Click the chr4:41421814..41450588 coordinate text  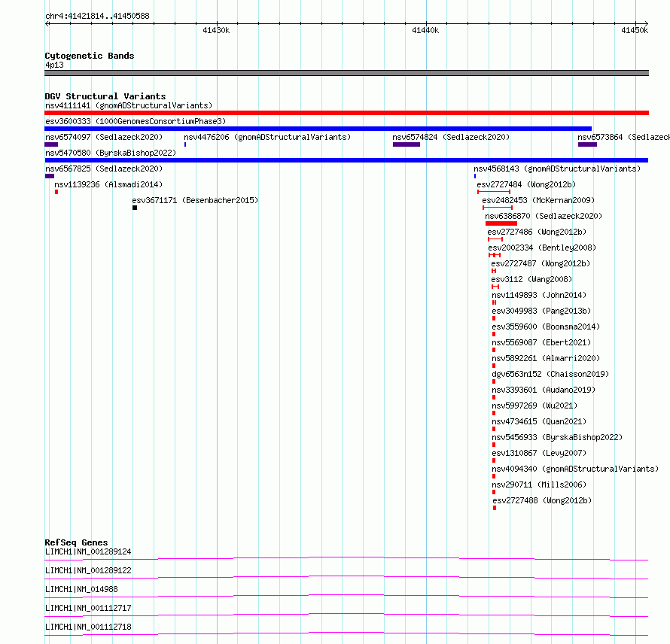click(x=97, y=17)
